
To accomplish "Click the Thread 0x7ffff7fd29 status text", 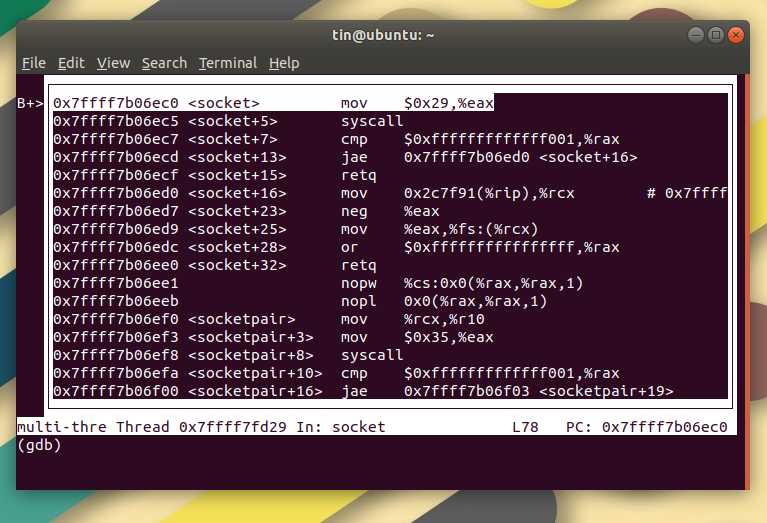I will click(x=202, y=427).
